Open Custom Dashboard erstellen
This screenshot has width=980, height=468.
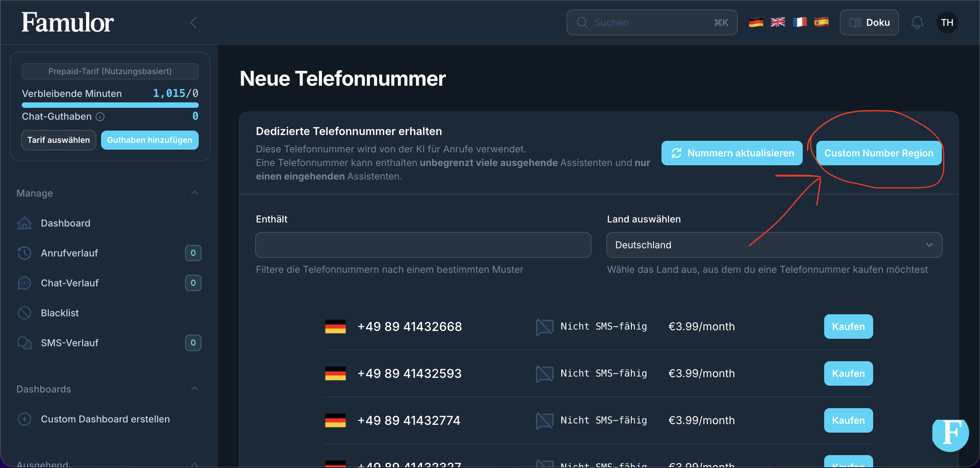[x=105, y=419]
